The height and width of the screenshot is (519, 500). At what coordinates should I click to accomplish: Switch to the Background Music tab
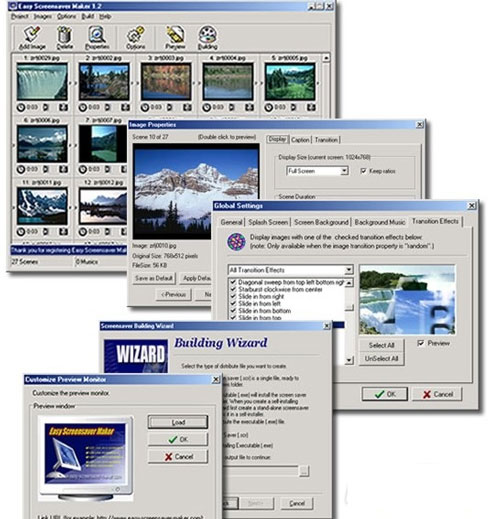[379, 222]
